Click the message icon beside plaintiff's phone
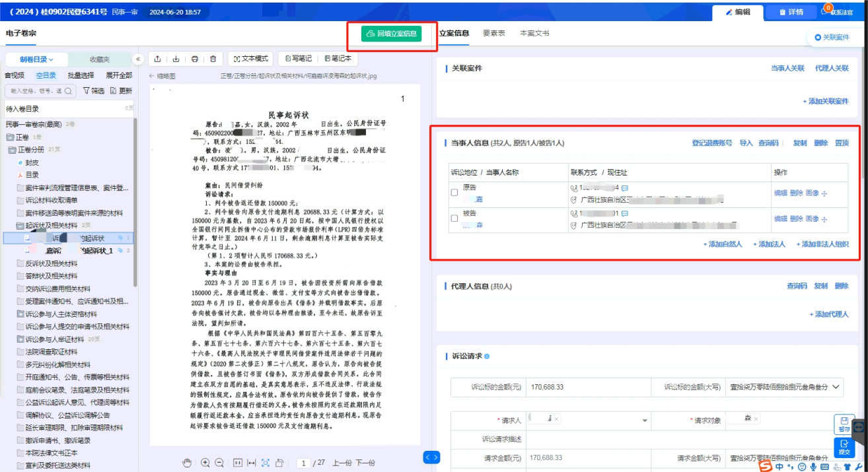Image resolution: width=868 pixels, height=472 pixels. coord(625,188)
